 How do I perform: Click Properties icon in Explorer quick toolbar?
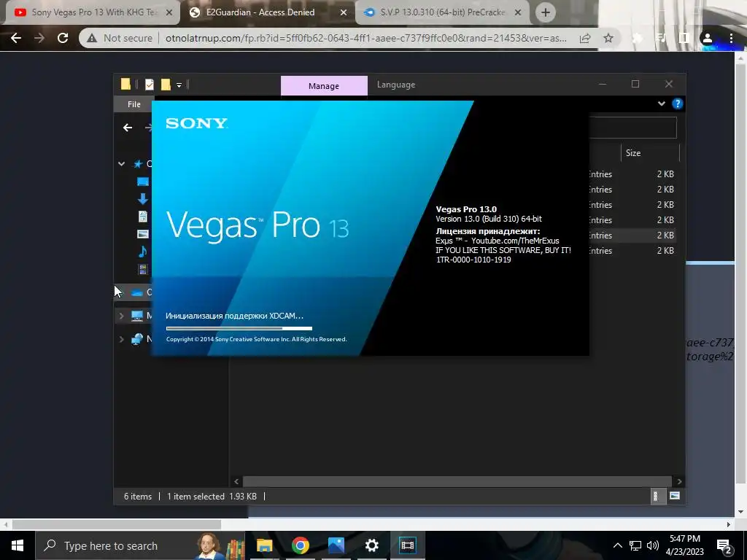click(149, 85)
